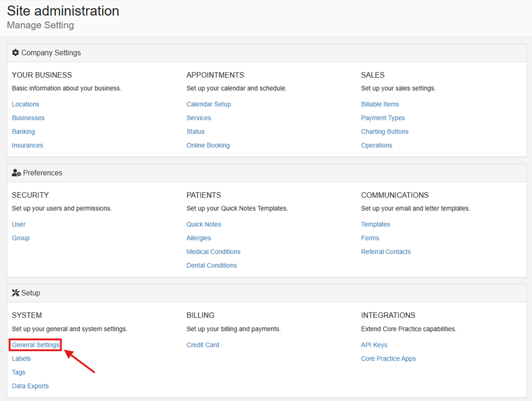Select the Quick Notes link

[x=204, y=225]
